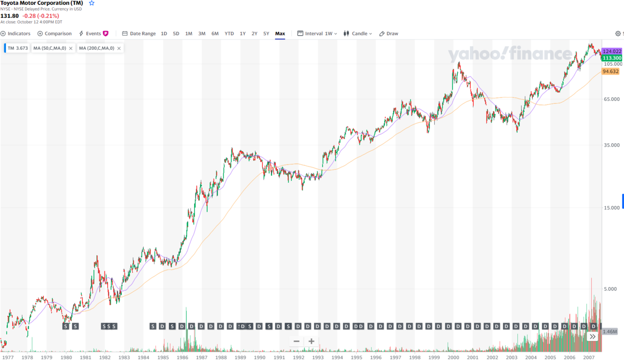Click the pink premium badge after Events
This screenshot has height=364, width=624.
(x=105, y=34)
